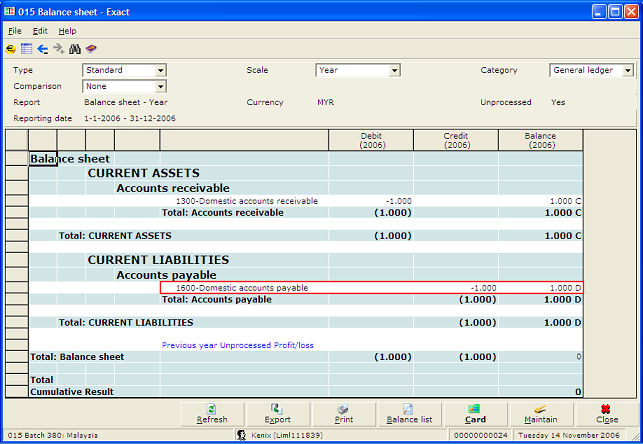Print the balance sheet report
Screen dimensions: 643x444
(x=343, y=414)
